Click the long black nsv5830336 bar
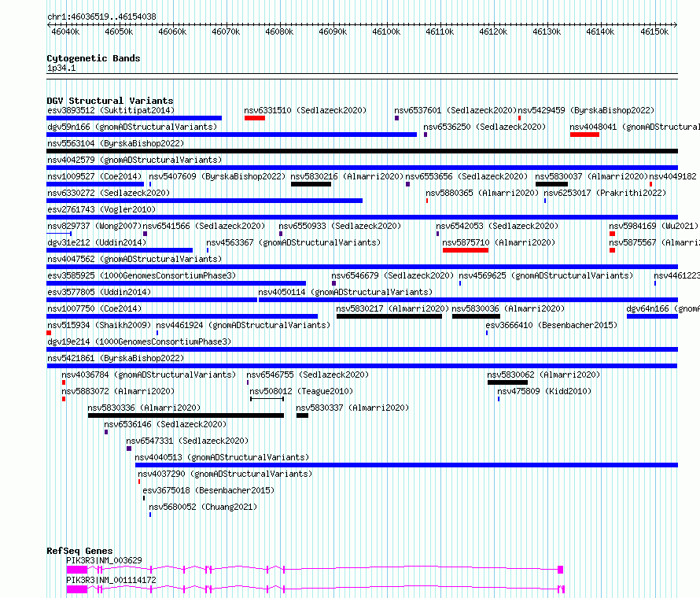700x598 pixels. (186, 415)
